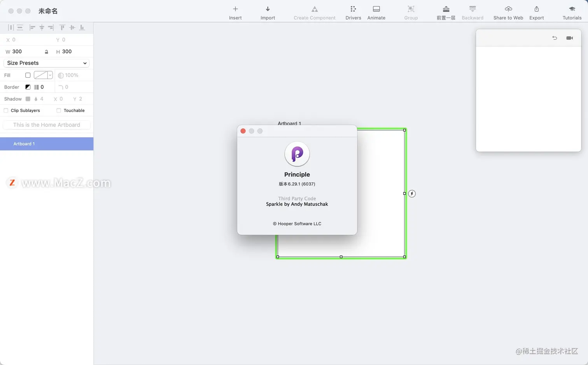The height and width of the screenshot is (365, 588).
Task: Click "This is the Home Artboard" text
Action: 47,125
